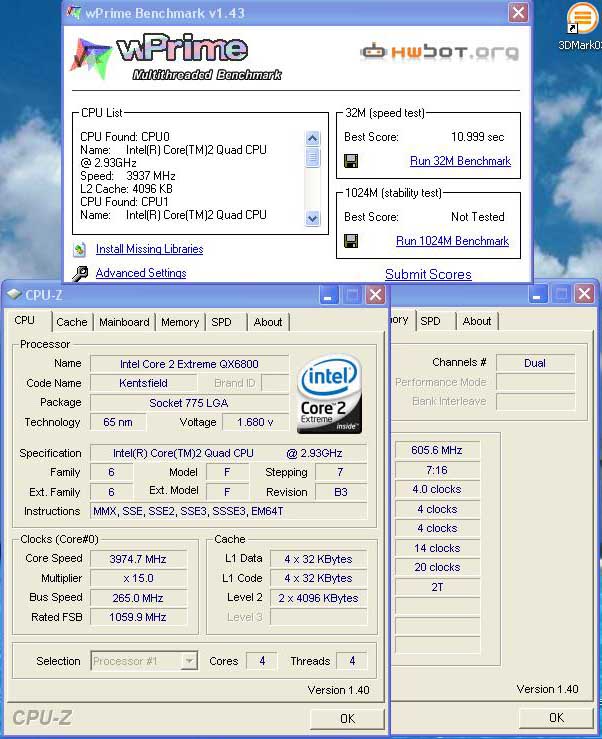Click the memory frequency 605.6 MHz
The image size is (602, 739).
[x=437, y=450]
